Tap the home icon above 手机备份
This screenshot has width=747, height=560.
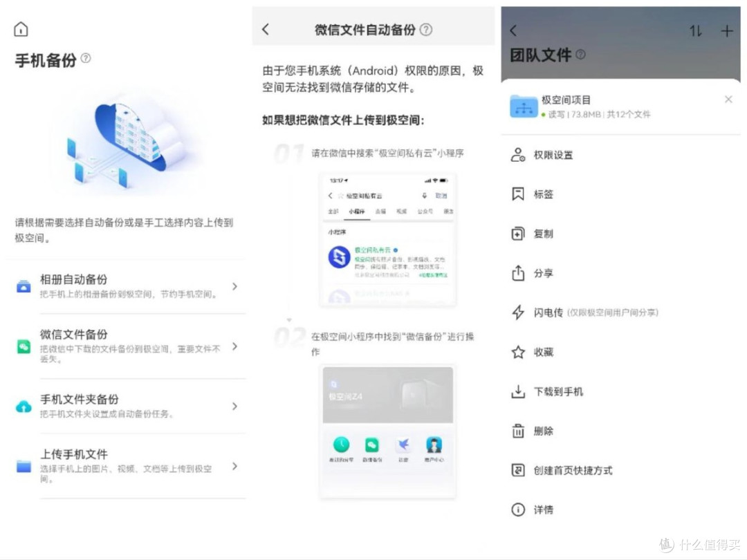click(21, 30)
